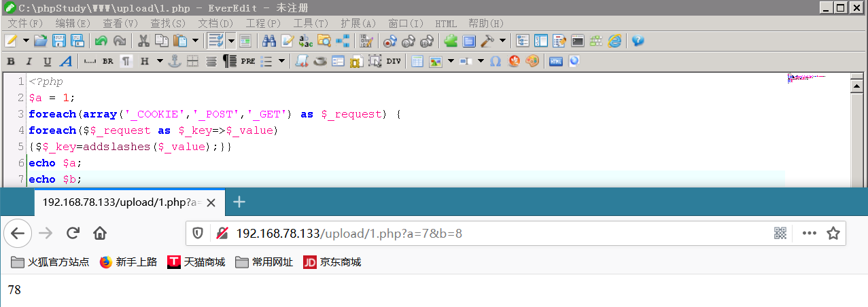The height and width of the screenshot is (307, 868).
Task: Open the Internet Explorer preview icon
Action: tap(614, 41)
